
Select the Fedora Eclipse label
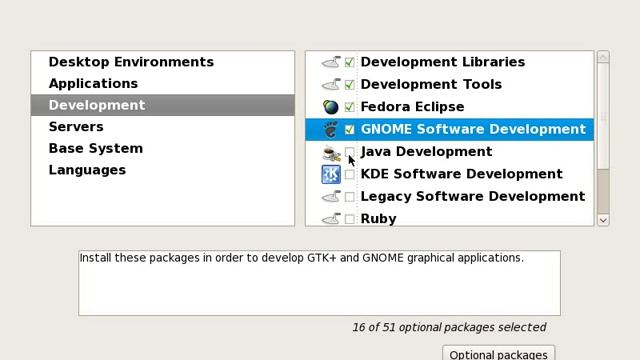(x=412, y=107)
